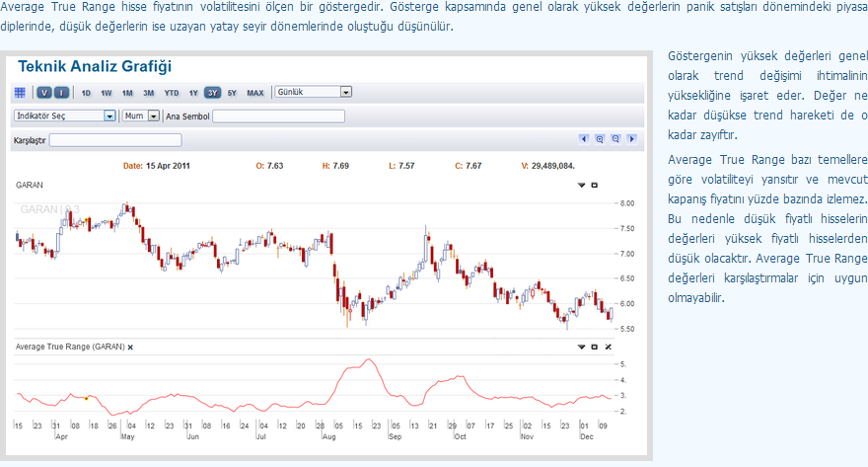Open the GARAN price panel triangle menu
868x467 pixels.
click(x=581, y=185)
